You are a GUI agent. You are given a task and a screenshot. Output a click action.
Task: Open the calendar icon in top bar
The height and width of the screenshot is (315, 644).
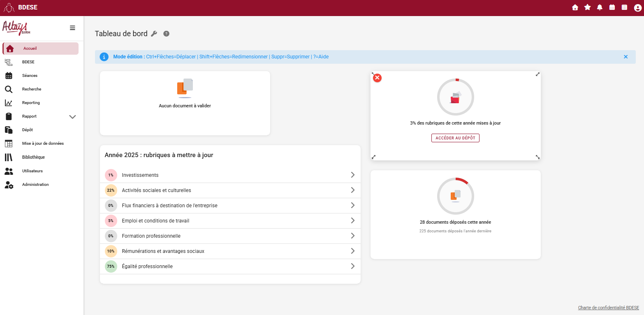[612, 7]
